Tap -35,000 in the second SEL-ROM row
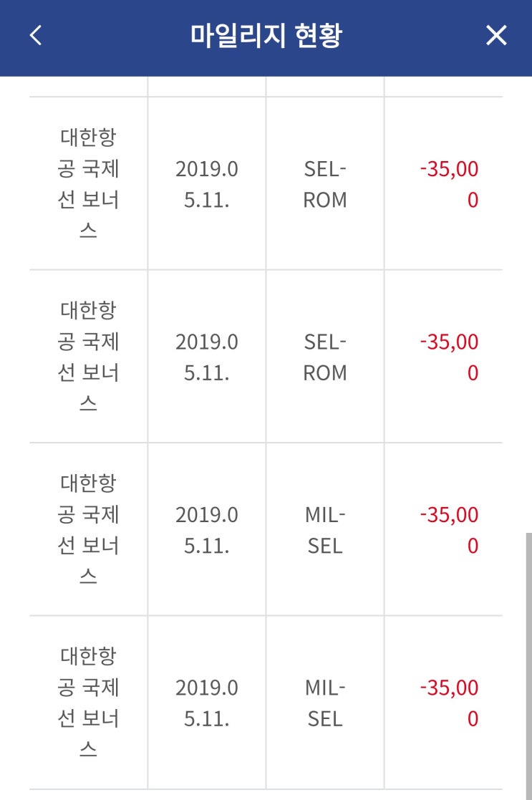This screenshot has width=532, height=800. click(x=449, y=357)
